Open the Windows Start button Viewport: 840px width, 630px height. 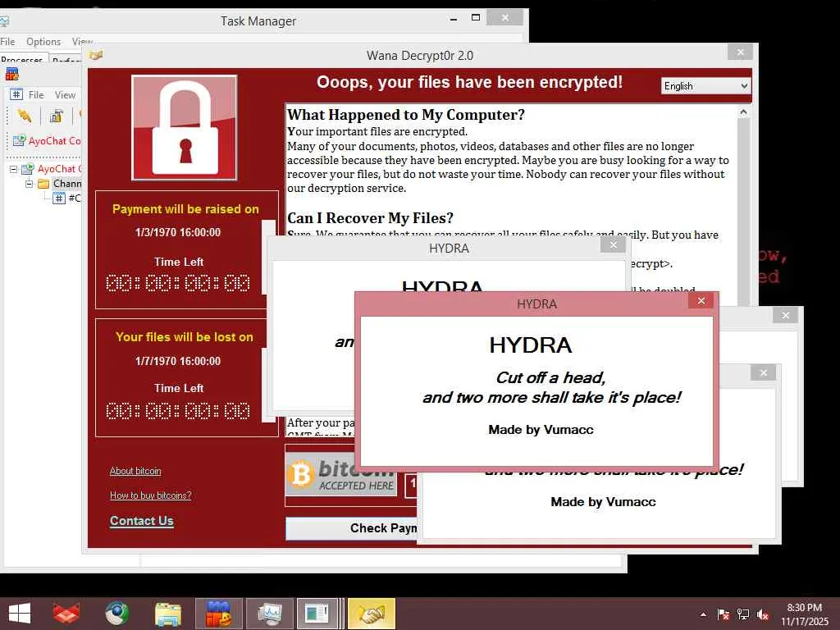[x=20, y=614]
